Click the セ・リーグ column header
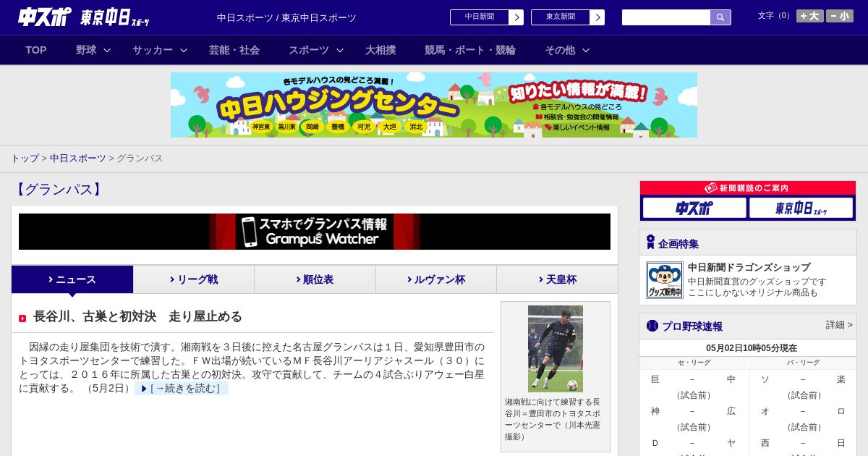The width and height of the screenshot is (868, 456). tap(694, 363)
